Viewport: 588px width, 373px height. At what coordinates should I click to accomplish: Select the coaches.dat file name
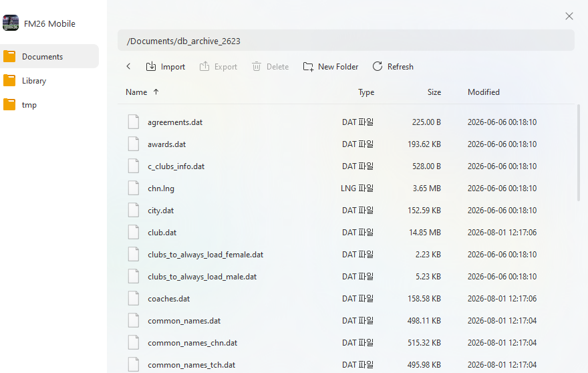tap(168, 299)
